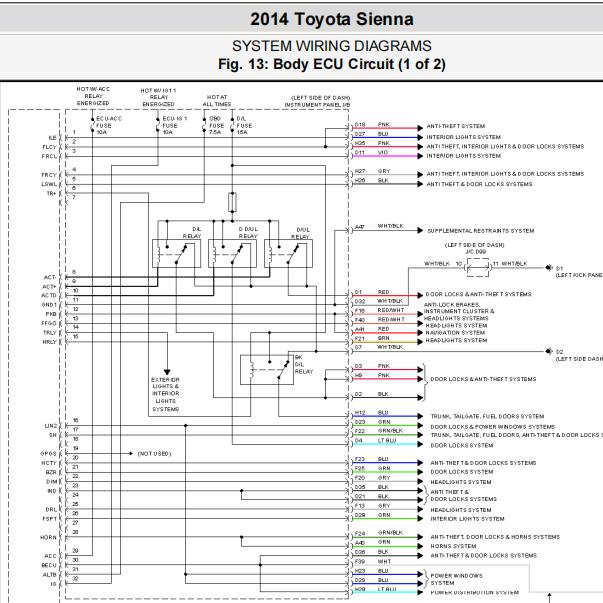This screenshot has width=603, height=603.
Task: Select the BZR pin label
Action: pyautogui.click(x=51, y=472)
